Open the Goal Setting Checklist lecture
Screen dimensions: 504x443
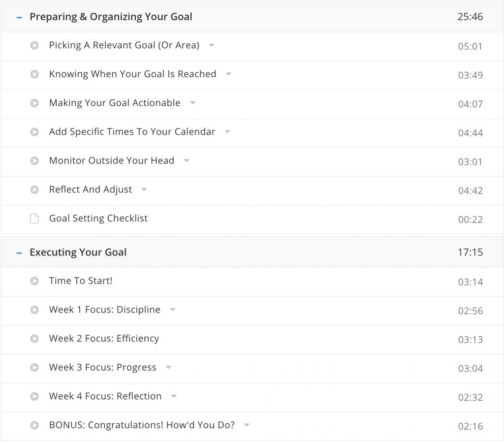point(98,219)
